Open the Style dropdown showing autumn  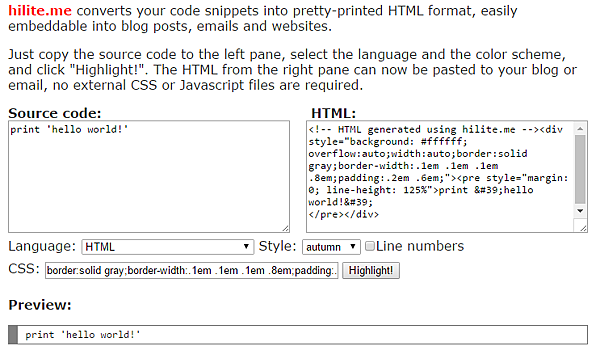tap(331, 247)
